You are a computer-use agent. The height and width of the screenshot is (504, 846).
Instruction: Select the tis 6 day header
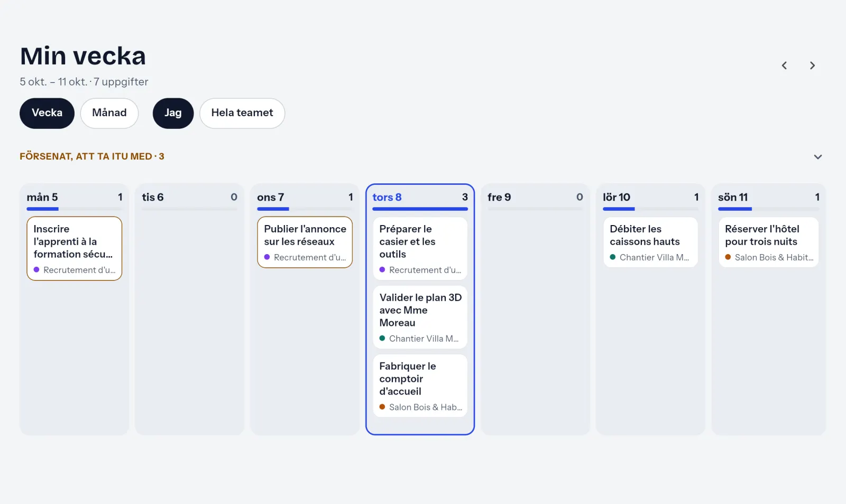click(153, 197)
